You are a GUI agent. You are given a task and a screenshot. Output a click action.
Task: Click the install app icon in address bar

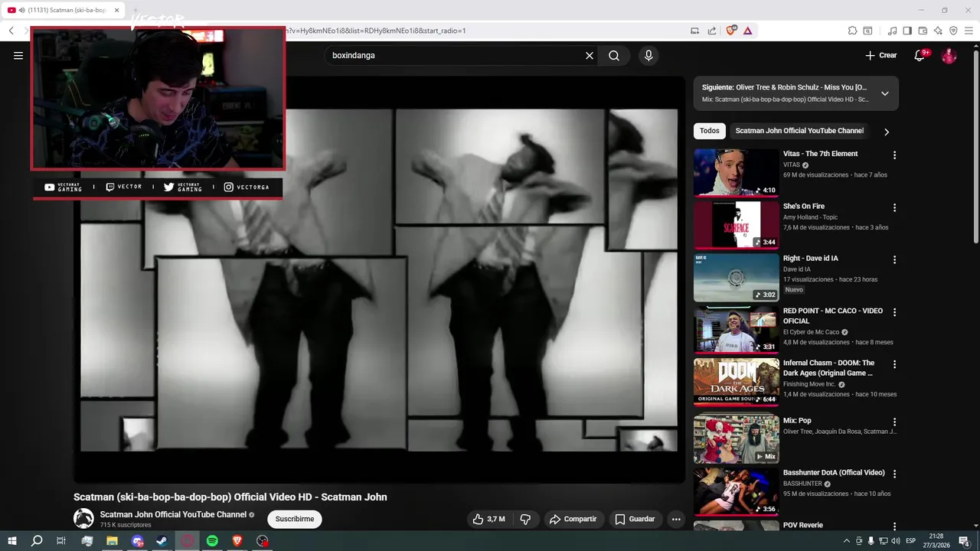[x=695, y=31]
